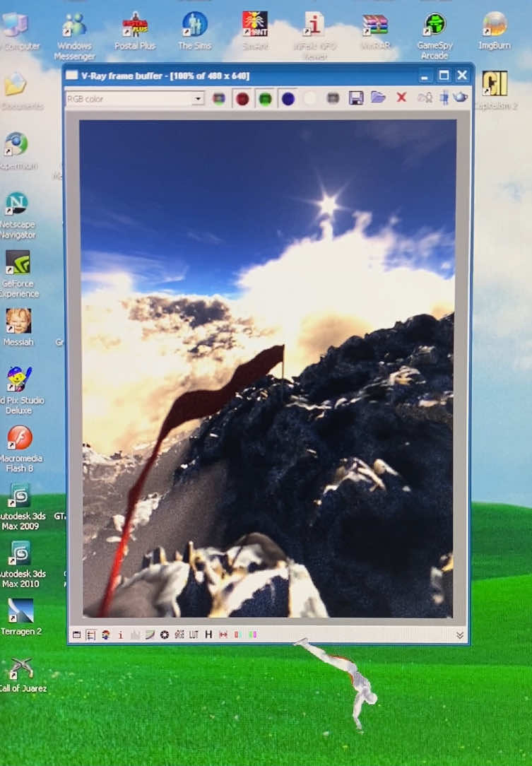The height and width of the screenshot is (766, 532).
Task: Load image using the folder icon
Action: click(378, 98)
